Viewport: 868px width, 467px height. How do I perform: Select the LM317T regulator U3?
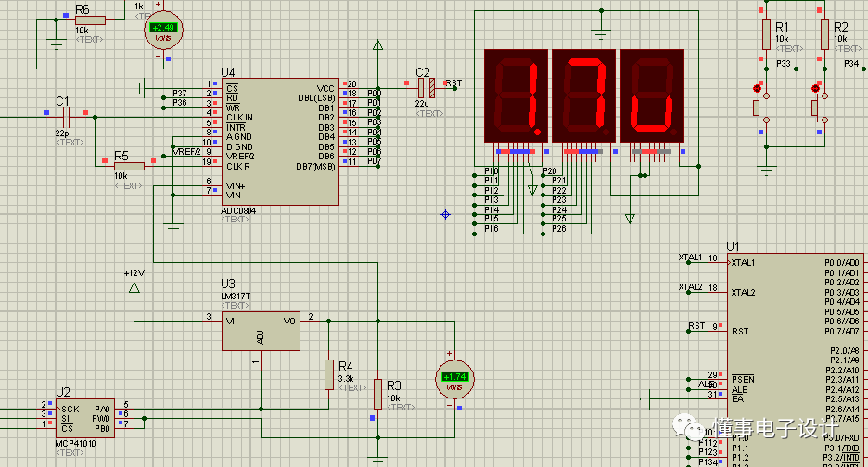261,331
